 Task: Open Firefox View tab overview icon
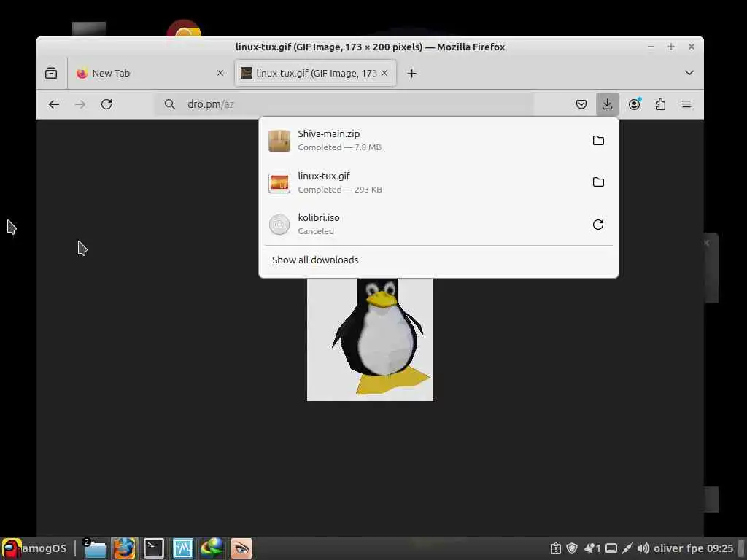[51, 73]
